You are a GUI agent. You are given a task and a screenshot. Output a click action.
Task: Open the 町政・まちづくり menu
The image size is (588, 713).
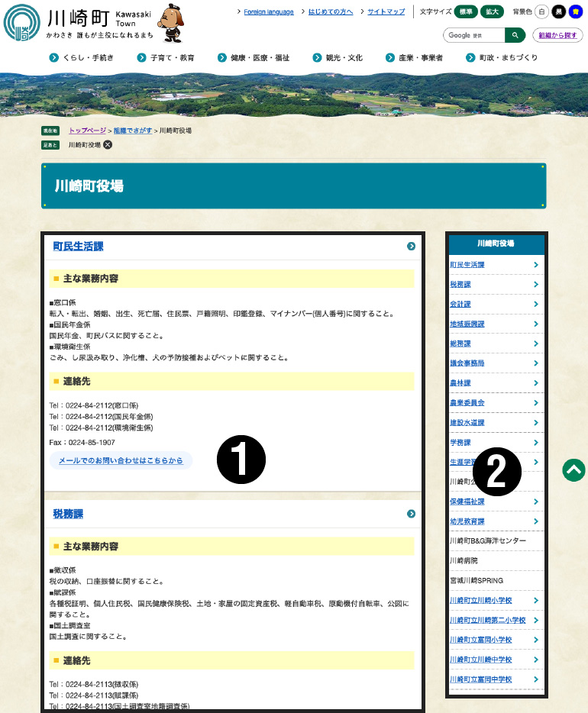[502, 58]
